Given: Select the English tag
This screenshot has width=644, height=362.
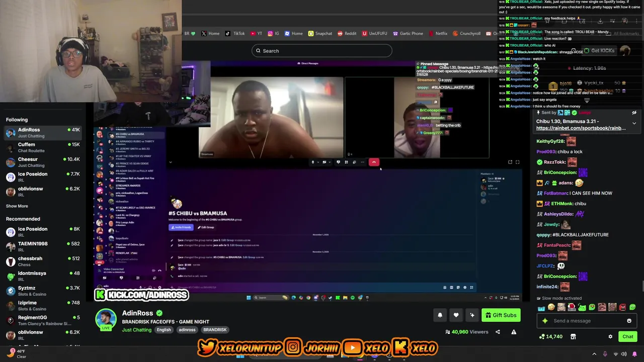Looking at the screenshot, I should click(x=164, y=330).
